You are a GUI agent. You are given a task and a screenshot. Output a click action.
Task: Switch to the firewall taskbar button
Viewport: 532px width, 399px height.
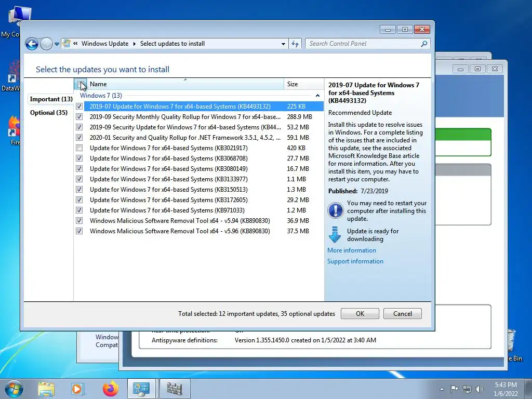click(x=175, y=389)
